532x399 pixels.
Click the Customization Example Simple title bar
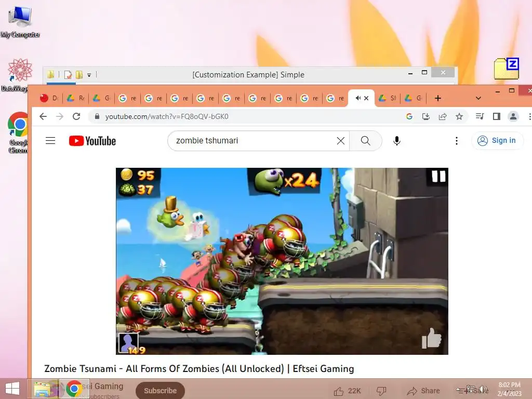coord(248,74)
